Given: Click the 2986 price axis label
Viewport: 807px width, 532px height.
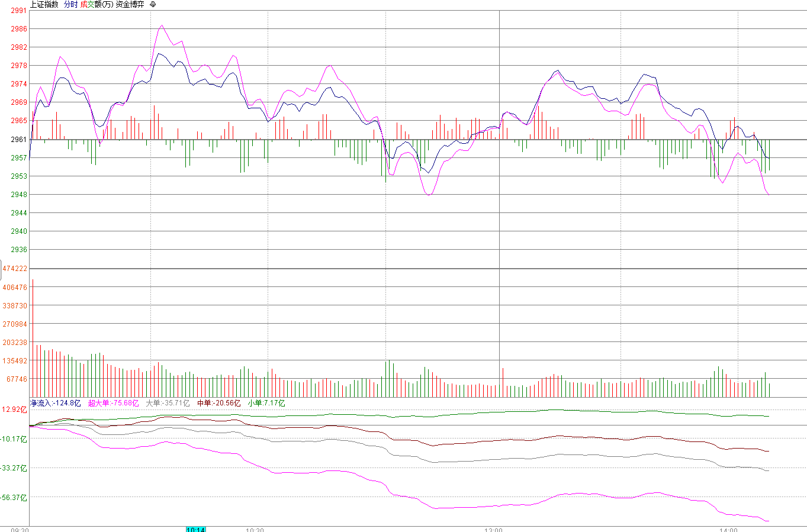Looking at the screenshot, I should click(x=19, y=28).
